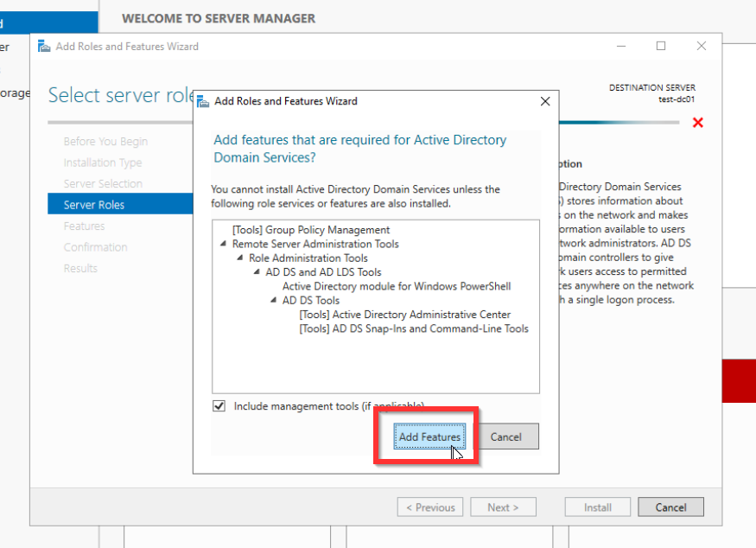Select Active Directory module for Windows PowerShell
The height and width of the screenshot is (548, 756).
point(397,286)
